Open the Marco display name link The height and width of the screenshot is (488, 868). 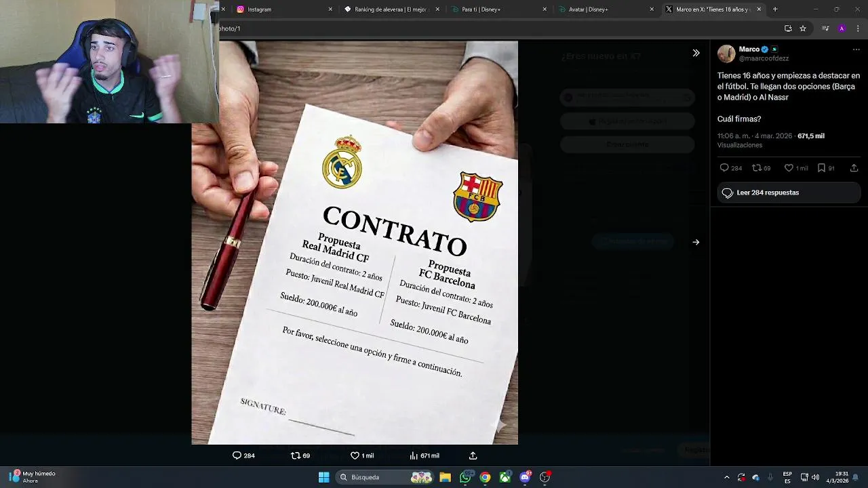(x=749, y=49)
